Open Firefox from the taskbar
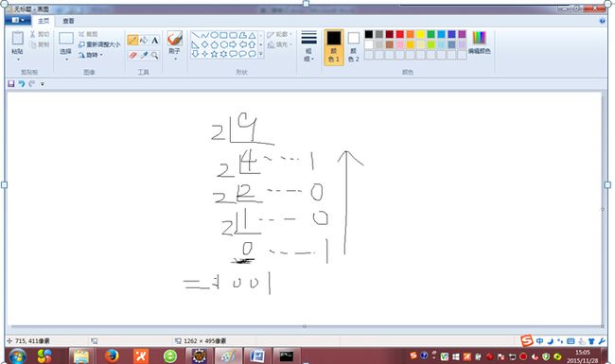Screen dimensions: 615x364 (x=112, y=355)
